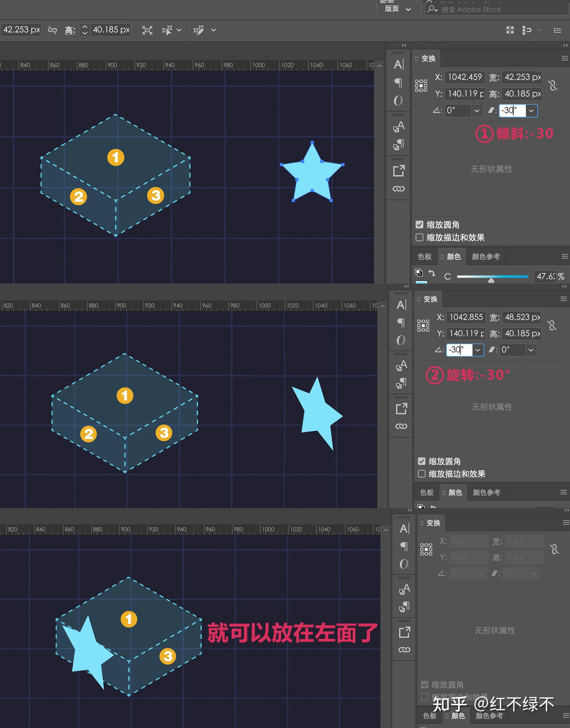Open the Links panel chain icon

coord(399,188)
